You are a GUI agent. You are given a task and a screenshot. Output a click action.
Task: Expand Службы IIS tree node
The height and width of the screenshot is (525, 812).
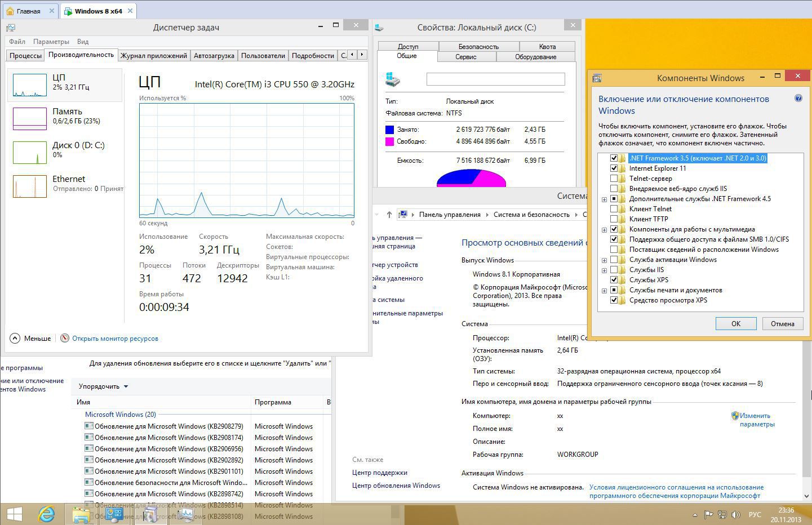[x=604, y=270]
